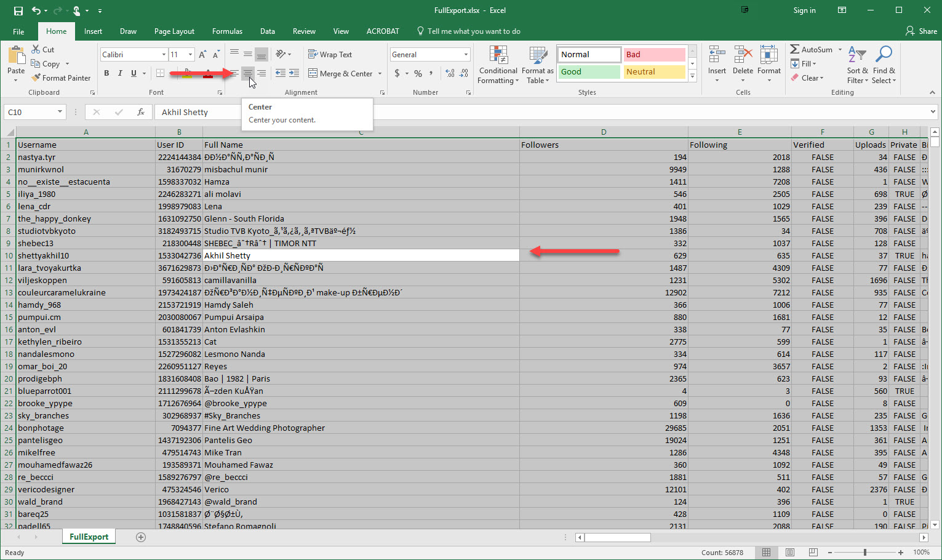Expand the cell styles gallery
The width and height of the screenshot is (942, 560).
[692, 76]
